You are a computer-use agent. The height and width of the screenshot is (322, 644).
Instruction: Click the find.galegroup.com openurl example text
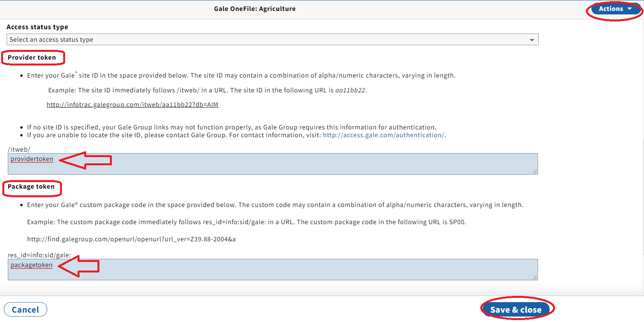coord(131,239)
